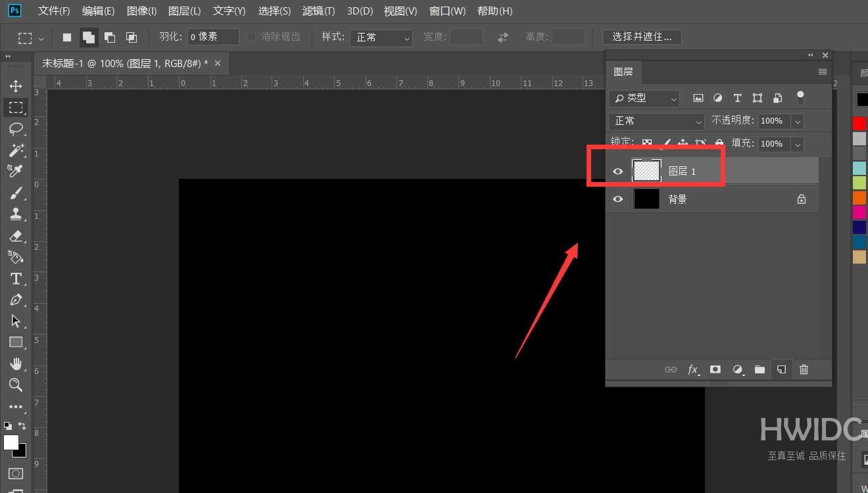868x493 pixels.
Task: Add a layer mask
Action: [x=715, y=369]
